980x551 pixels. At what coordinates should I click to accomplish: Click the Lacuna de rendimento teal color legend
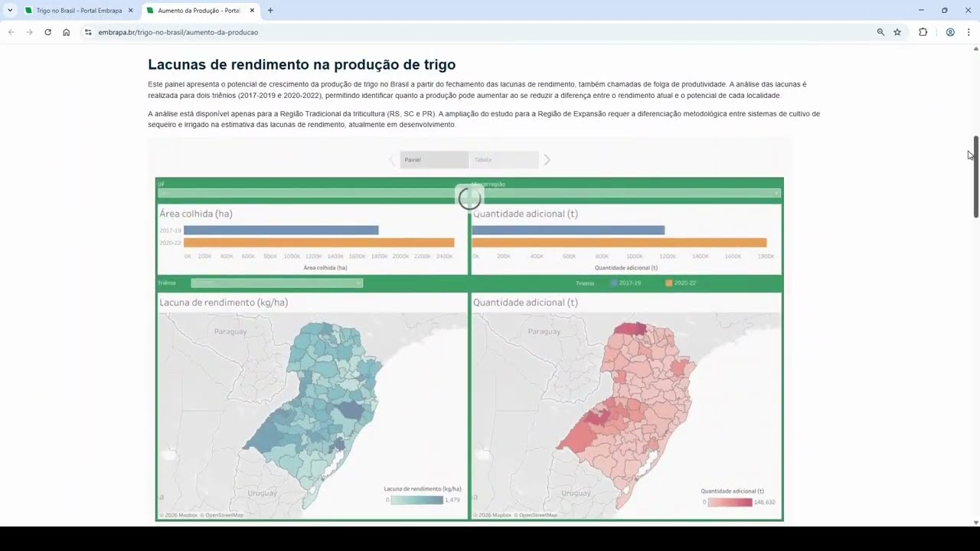click(416, 500)
